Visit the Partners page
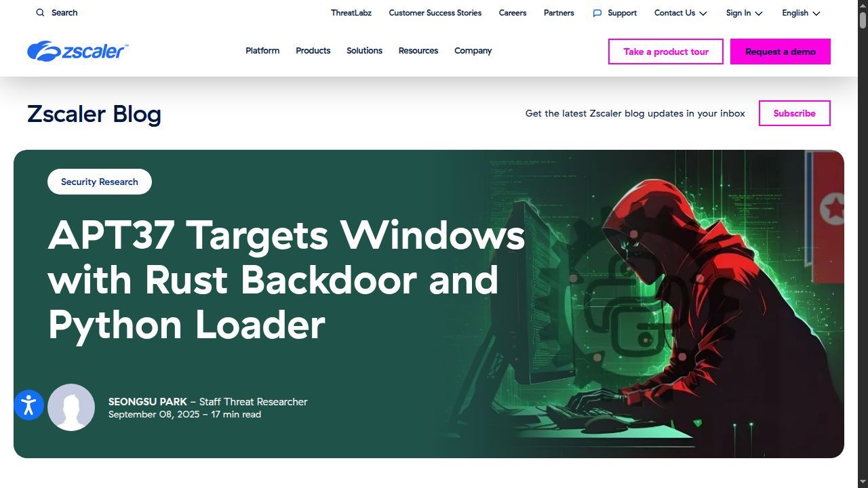 coord(559,13)
